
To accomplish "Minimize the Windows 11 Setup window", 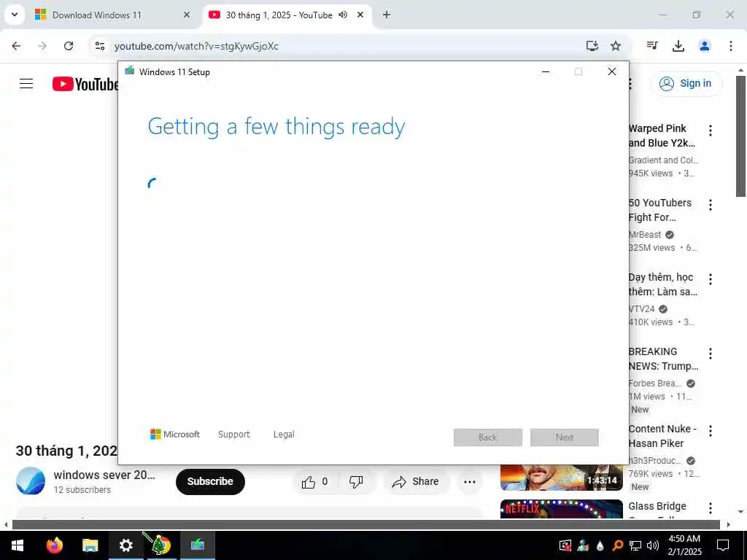I will pos(546,72).
